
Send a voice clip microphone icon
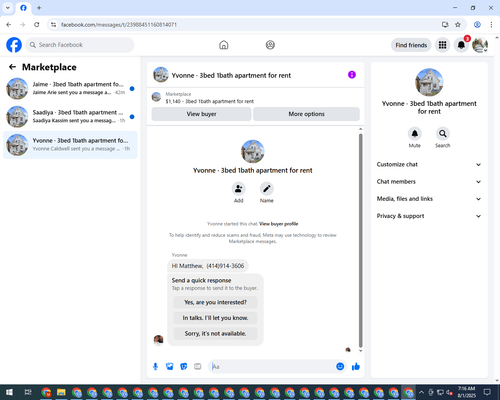click(x=155, y=367)
